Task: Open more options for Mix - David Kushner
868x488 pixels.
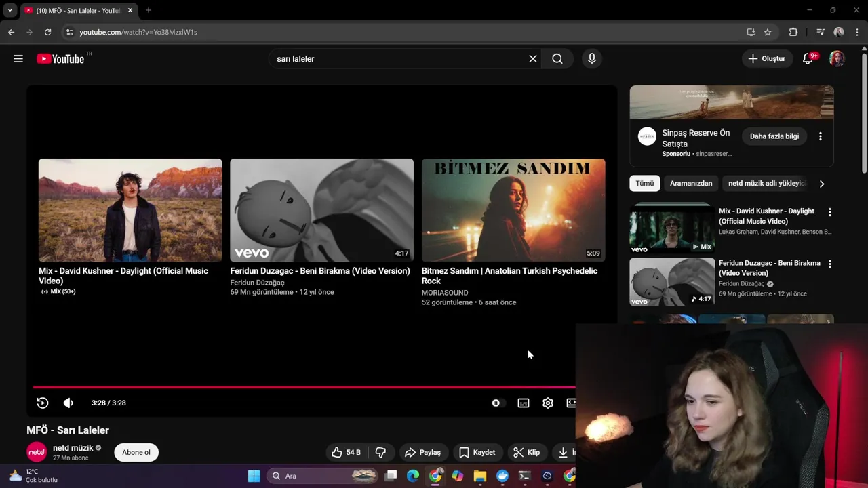Action: tap(829, 212)
